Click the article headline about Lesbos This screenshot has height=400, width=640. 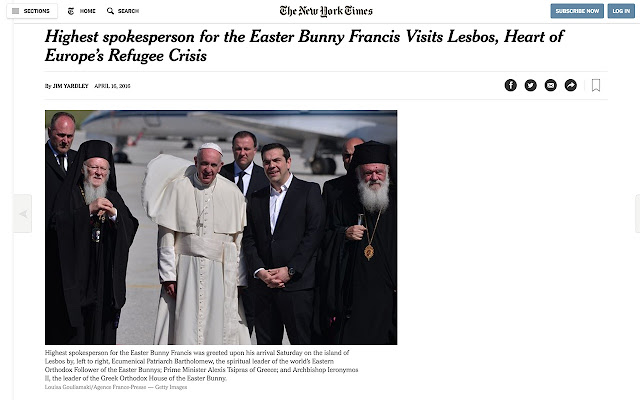tap(304, 46)
